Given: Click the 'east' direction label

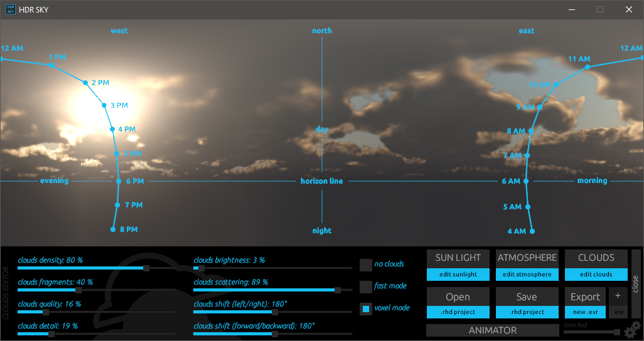Looking at the screenshot, I should point(527,31).
